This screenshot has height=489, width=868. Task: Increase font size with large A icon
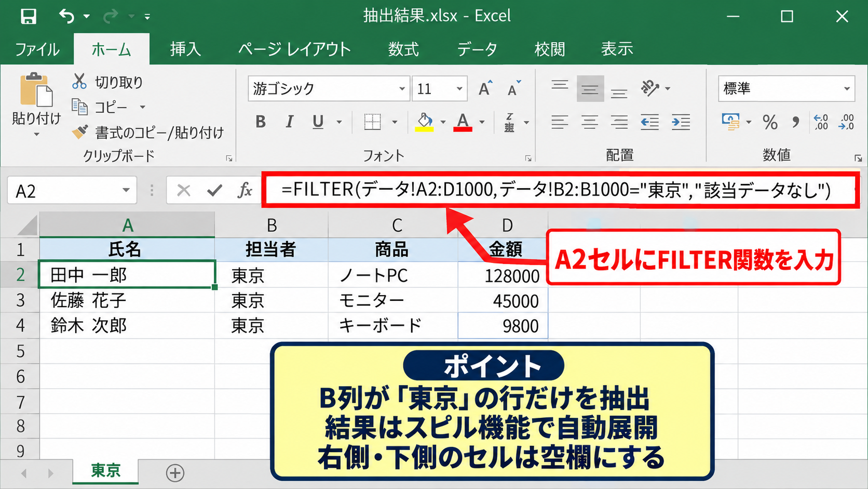click(485, 89)
